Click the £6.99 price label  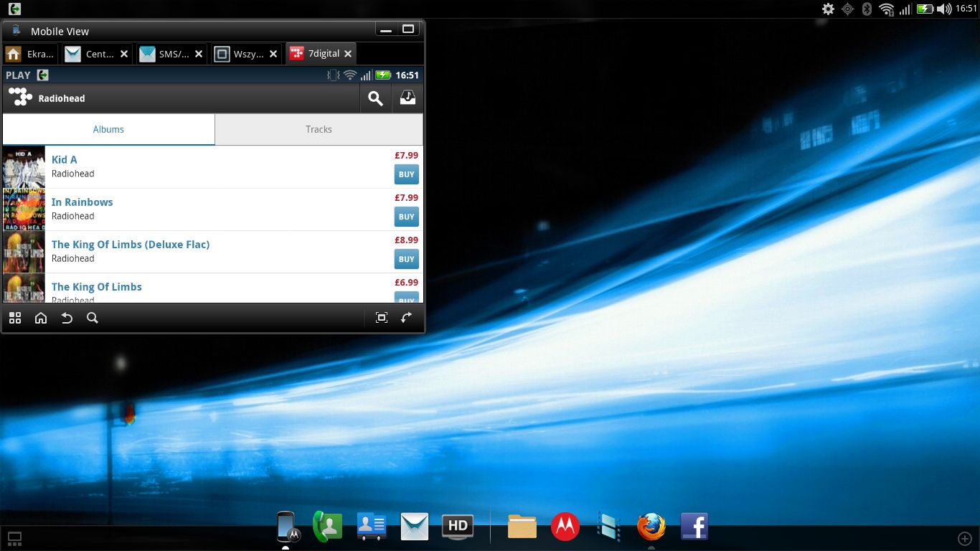406,282
